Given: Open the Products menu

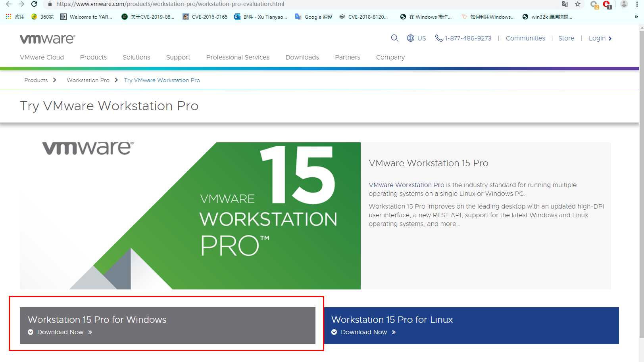Looking at the screenshot, I should [93, 57].
